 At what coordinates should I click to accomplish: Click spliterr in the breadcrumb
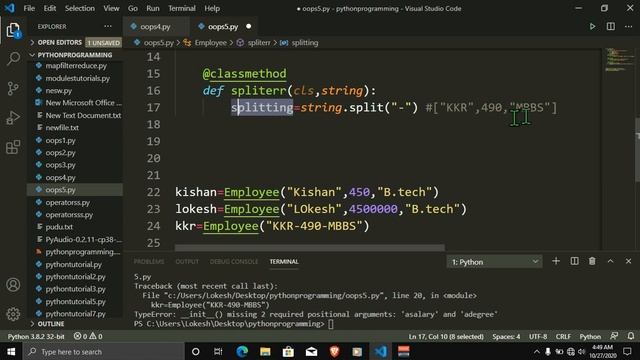tap(259, 42)
